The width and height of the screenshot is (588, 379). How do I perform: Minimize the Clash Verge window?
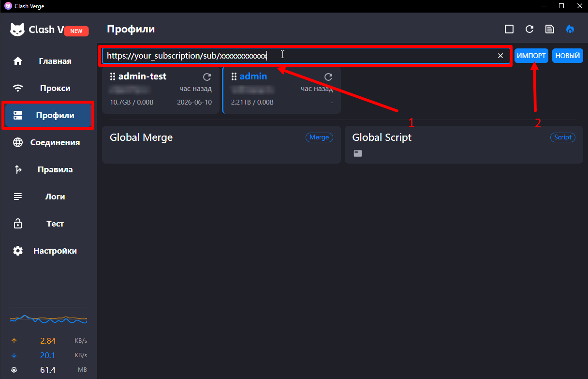543,6
